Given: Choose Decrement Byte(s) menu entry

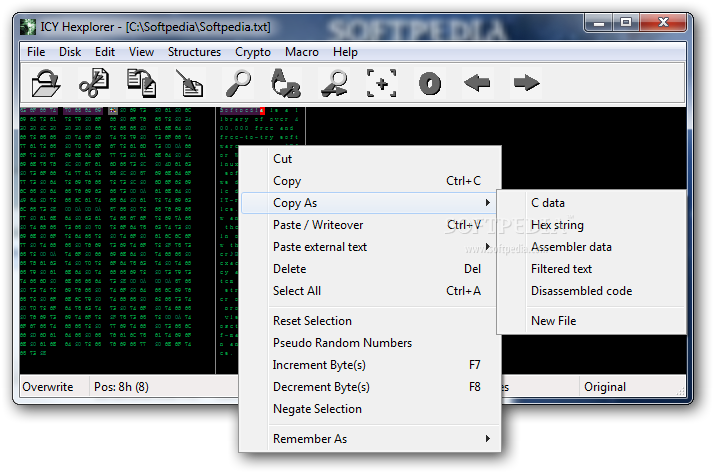Looking at the screenshot, I should (370, 387).
